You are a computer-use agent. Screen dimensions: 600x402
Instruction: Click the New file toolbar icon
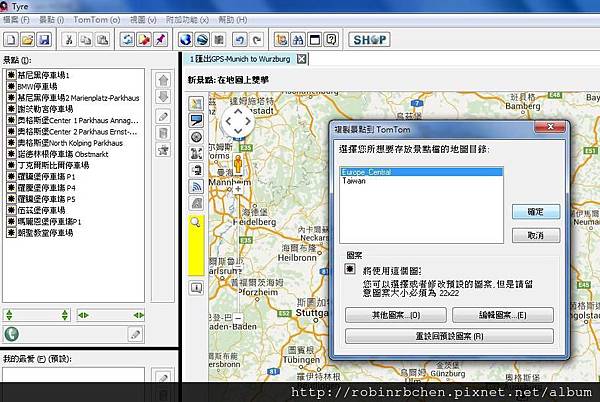tap(11, 39)
